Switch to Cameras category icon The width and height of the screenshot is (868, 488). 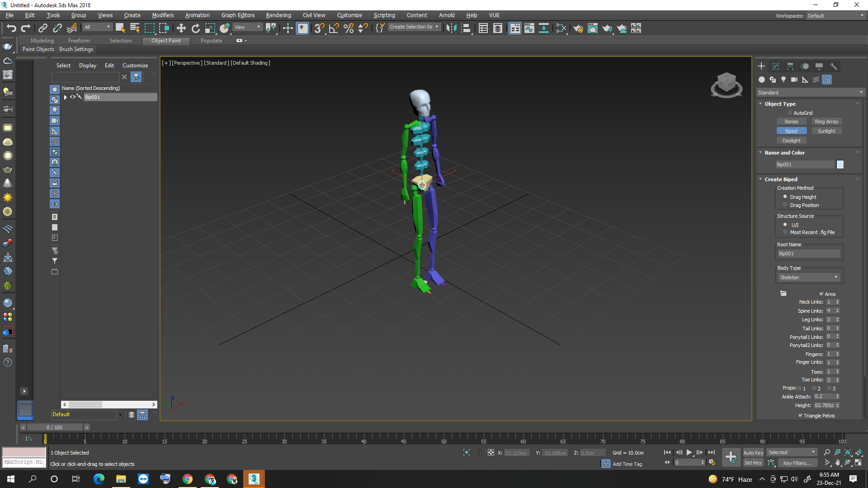click(794, 80)
